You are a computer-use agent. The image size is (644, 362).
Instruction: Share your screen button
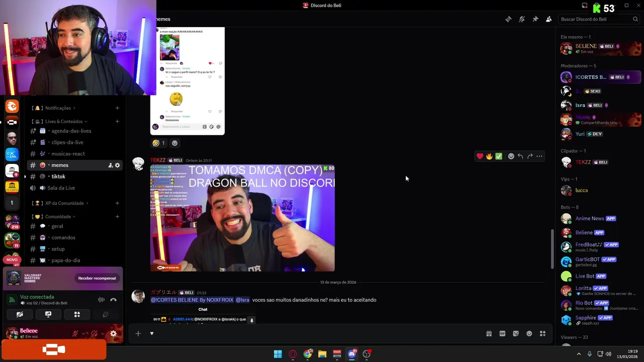pyautogui.click(x=48, y=315)
